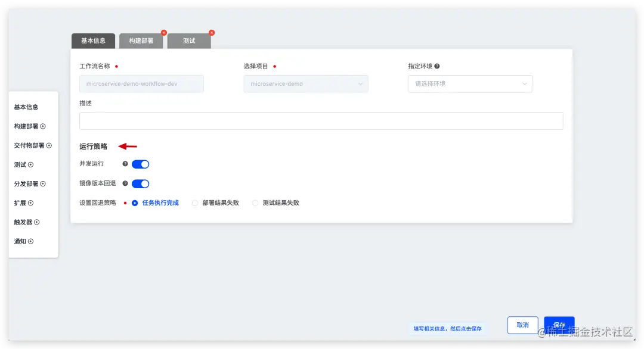This screenshot has width=644, height=349.
Task: Focus the 描述 text field
Action: click(321, 121)
